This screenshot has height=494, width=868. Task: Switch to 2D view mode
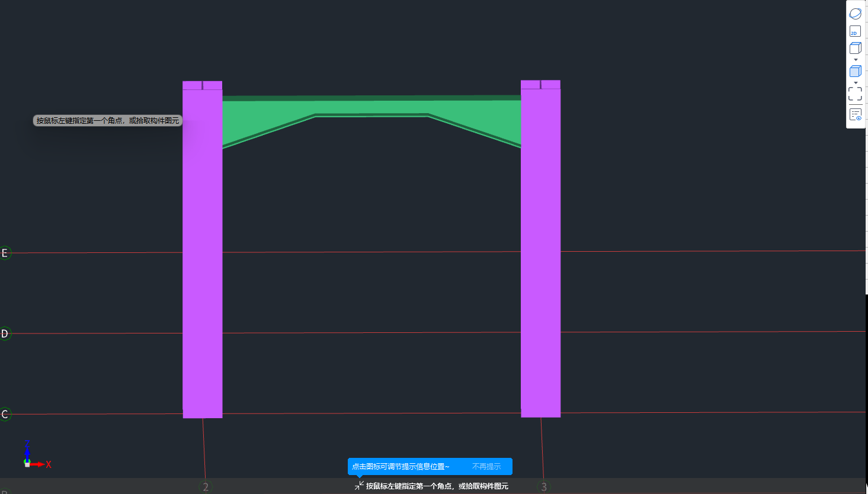pyautogui.click(x=855, y=31)
